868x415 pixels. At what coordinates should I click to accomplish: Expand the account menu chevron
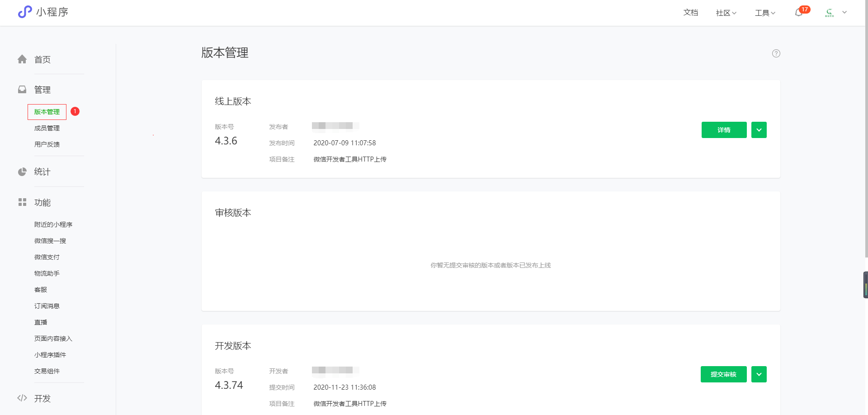(844, 13)
